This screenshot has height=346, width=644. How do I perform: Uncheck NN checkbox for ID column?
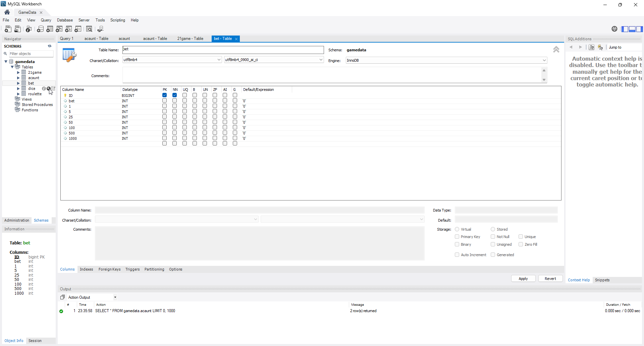click(174, 95)
